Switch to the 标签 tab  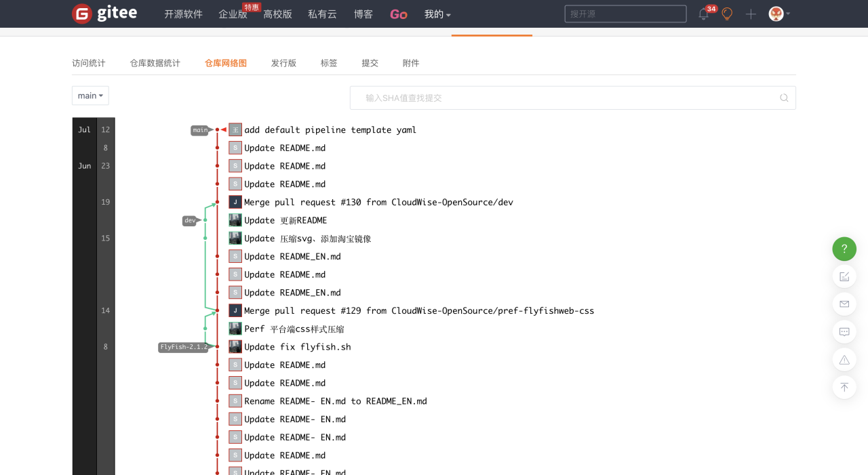[329, 63]
